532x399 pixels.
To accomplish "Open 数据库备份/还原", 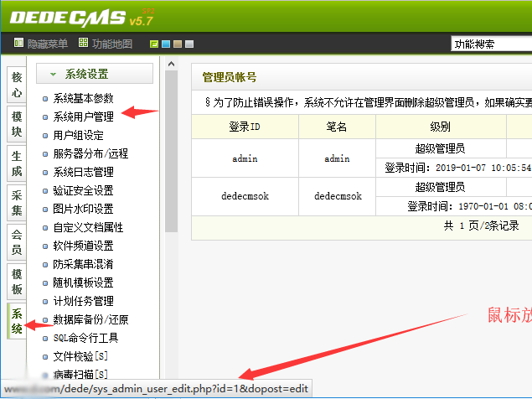I will pos(90,319).
